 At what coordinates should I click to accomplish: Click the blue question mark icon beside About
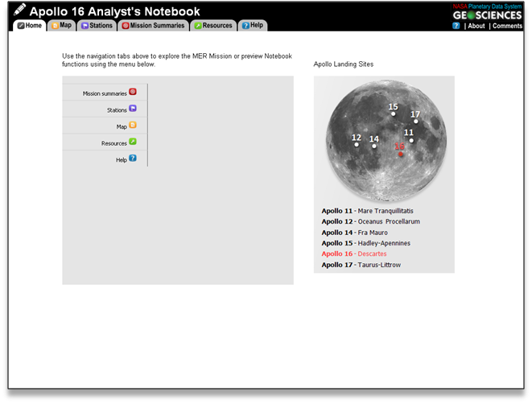[x=456, y=26]
